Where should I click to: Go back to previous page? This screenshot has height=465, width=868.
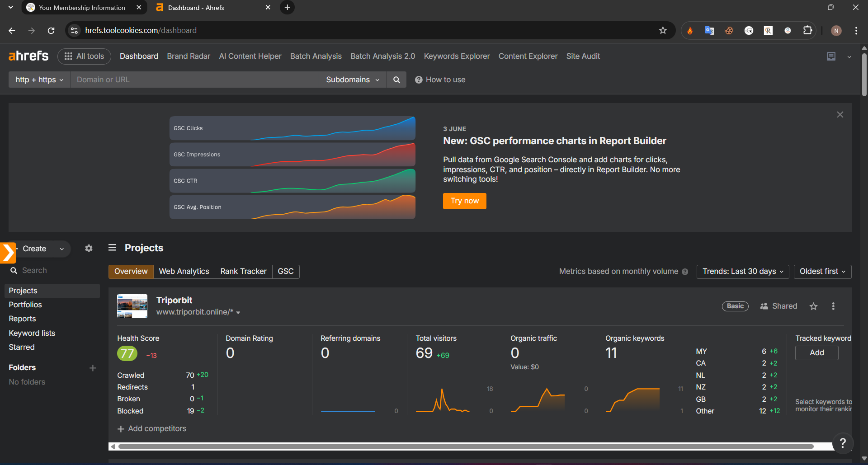pyautogui.click(x=12, y=30)
